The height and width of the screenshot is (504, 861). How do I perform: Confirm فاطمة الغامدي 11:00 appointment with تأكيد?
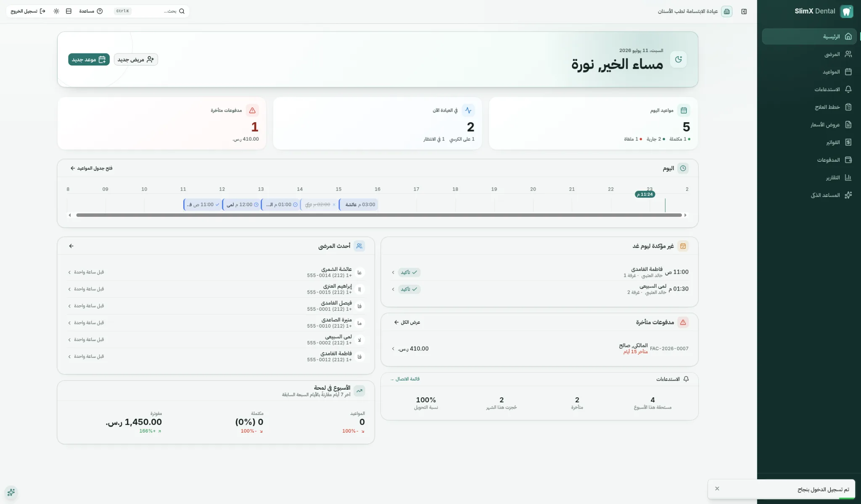[x=409, y=273]
